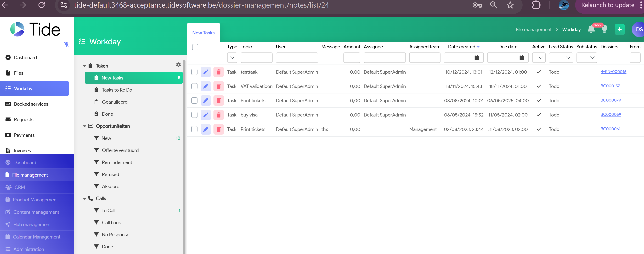Open dossier link BC000157

610,86
